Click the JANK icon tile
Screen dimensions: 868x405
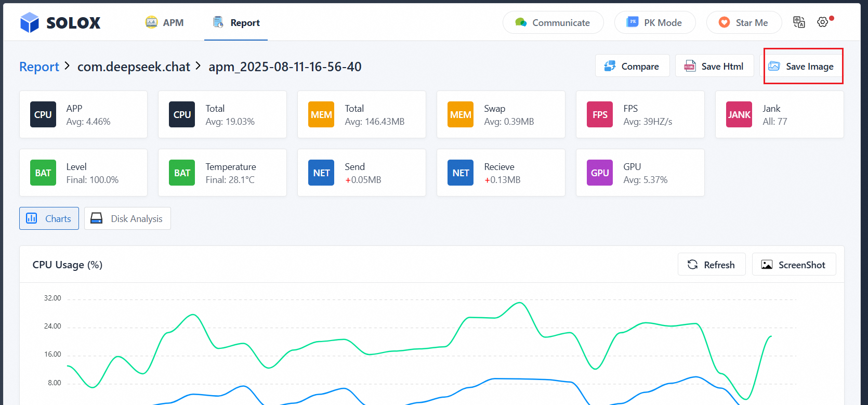tap(739, 114)
